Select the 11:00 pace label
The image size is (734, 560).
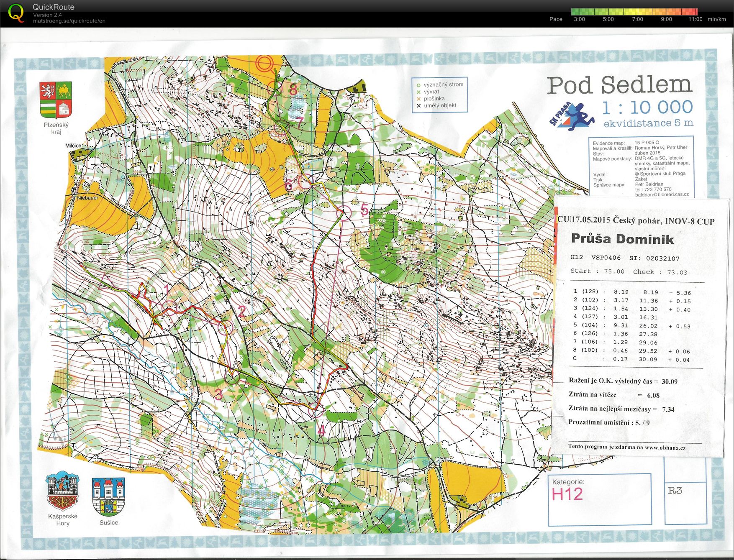click(x=695, y=19)
